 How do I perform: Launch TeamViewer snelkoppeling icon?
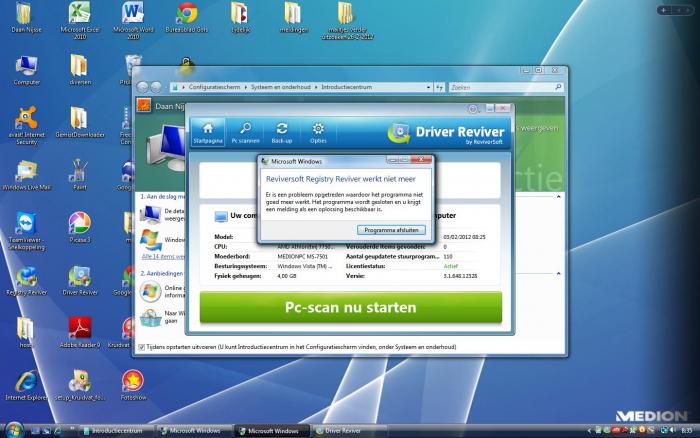26,231
